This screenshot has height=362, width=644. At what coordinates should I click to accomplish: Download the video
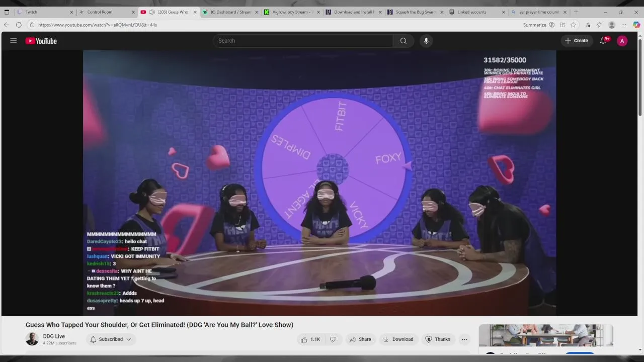398,339
